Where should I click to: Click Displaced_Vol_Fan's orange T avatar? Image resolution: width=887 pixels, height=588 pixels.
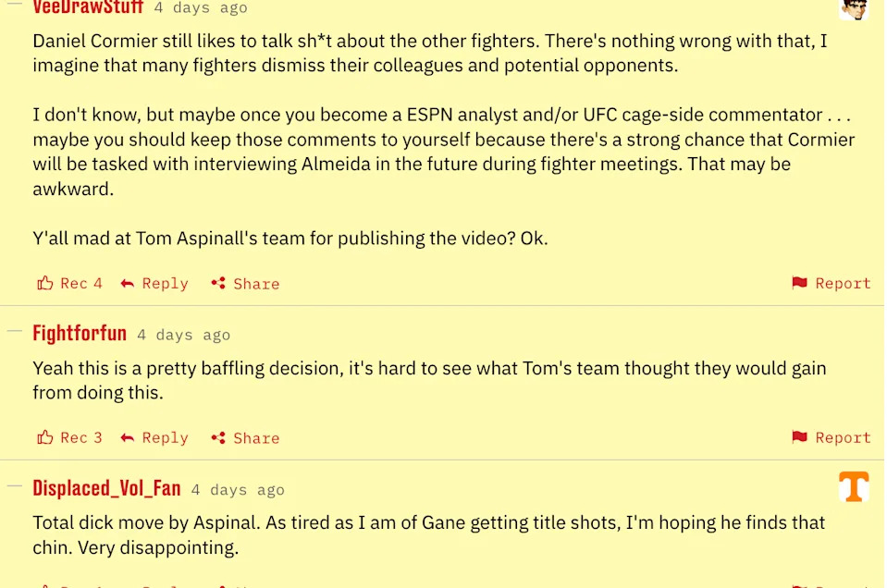tap(854, 486)
